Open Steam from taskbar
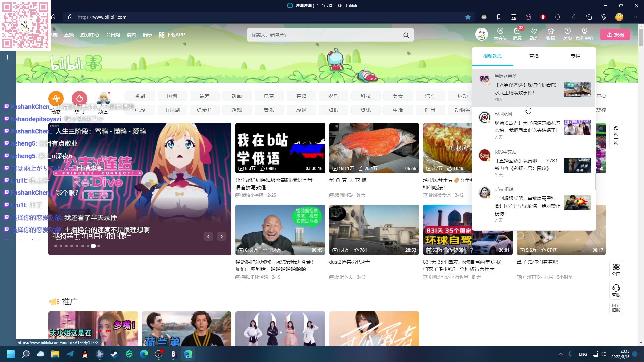The height and width of the screenshot is (362, 644). (114, 354)
